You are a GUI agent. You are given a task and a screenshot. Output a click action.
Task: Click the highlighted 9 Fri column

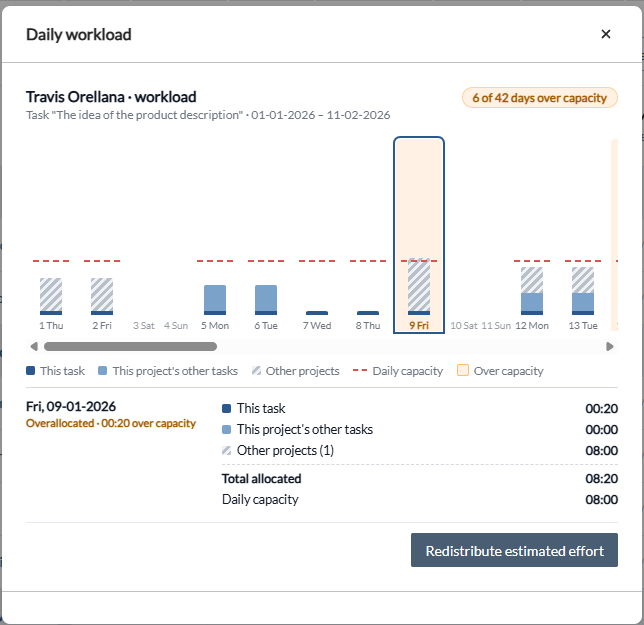click(x=419, y=235)
